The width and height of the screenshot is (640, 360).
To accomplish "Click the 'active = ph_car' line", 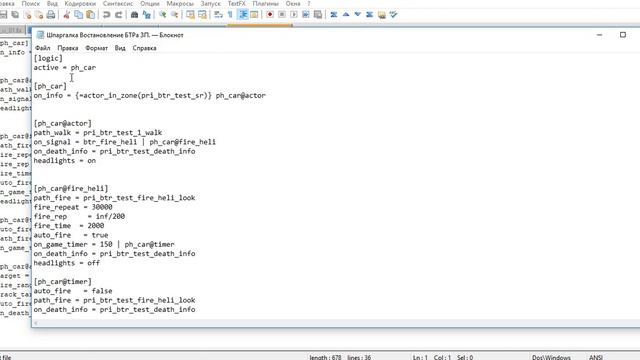I will tap(65, 67).
